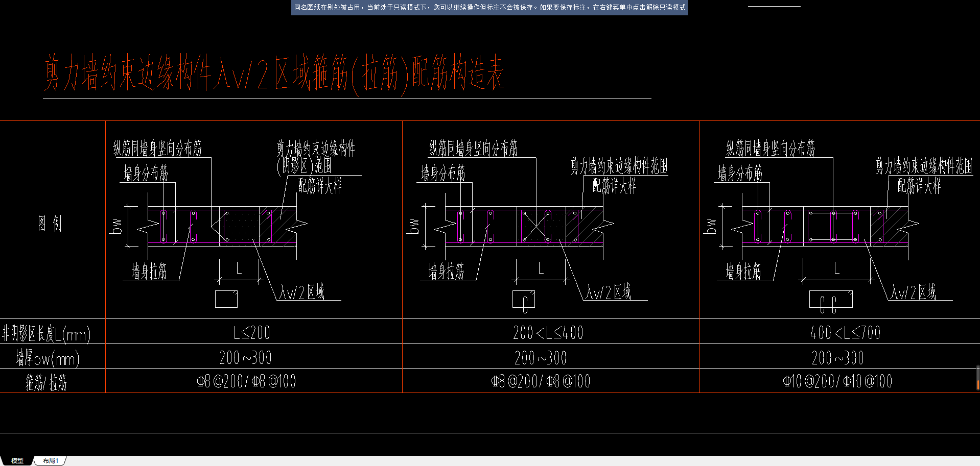The width and height of the screenshot is (980, 466).
Task: Select 墙身分布筋 label in first diagram
Action: [x=146, y=173]
